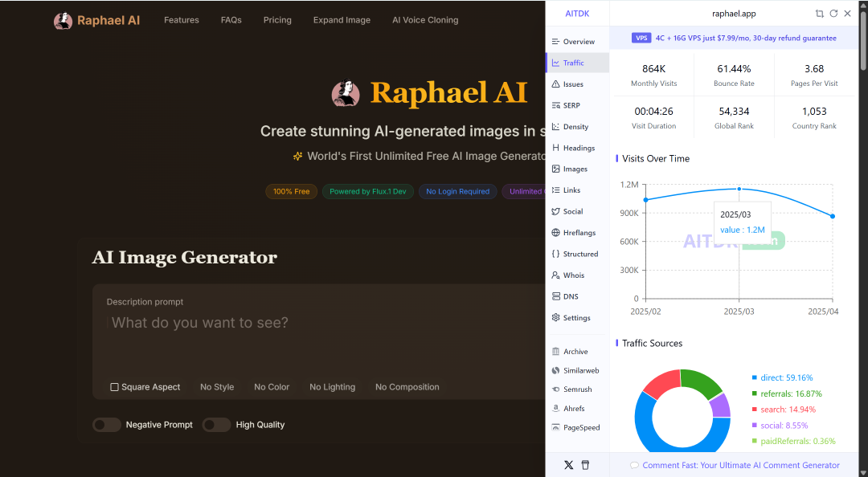Open AI Voice Cloning nav link
This screenshot has width=868, height=477.
pos(425,20)
